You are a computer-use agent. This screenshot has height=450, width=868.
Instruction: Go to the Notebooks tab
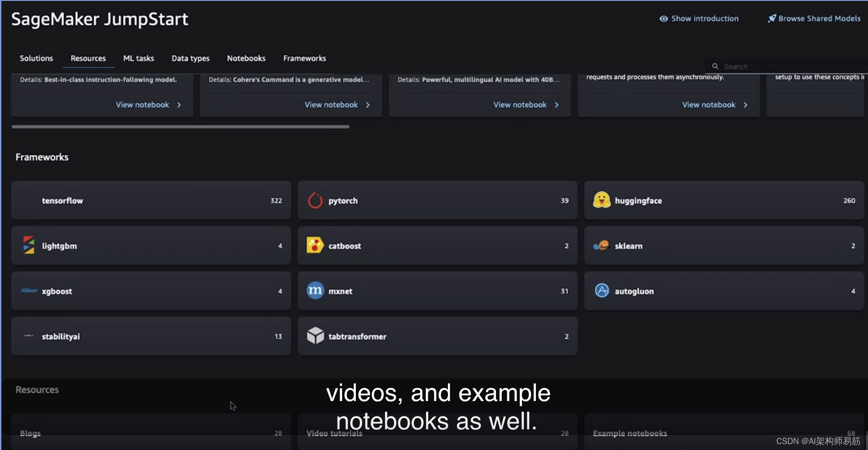point(246,58)
